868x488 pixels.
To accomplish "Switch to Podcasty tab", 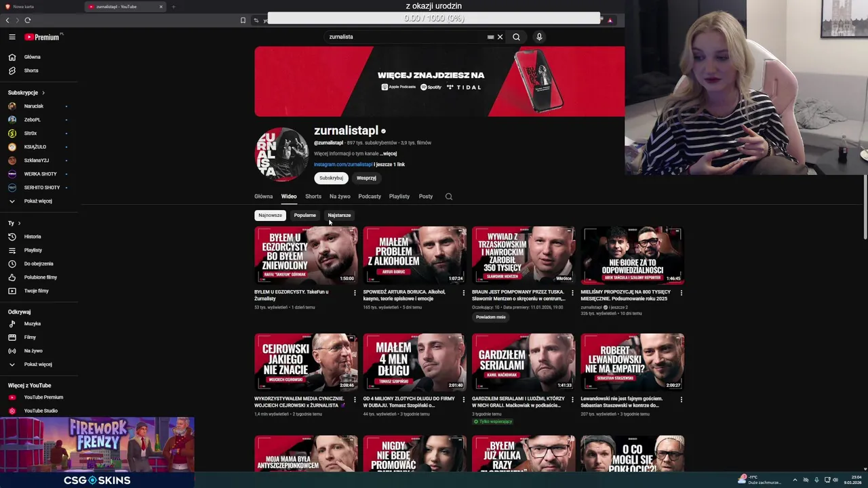I will 370,197.
